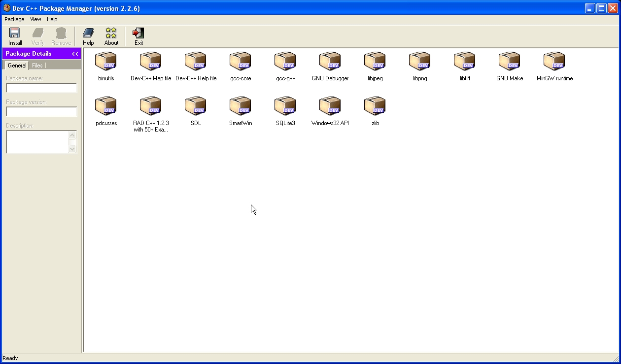Select the binutils package icon
Screen dimensions: 621x364
[x=106, y=62]
